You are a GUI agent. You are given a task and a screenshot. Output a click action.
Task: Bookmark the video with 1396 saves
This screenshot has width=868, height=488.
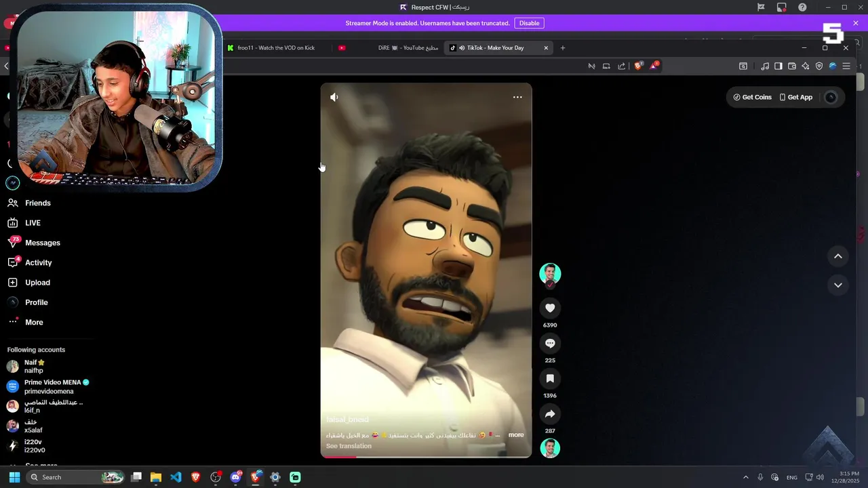click(550, 378)
